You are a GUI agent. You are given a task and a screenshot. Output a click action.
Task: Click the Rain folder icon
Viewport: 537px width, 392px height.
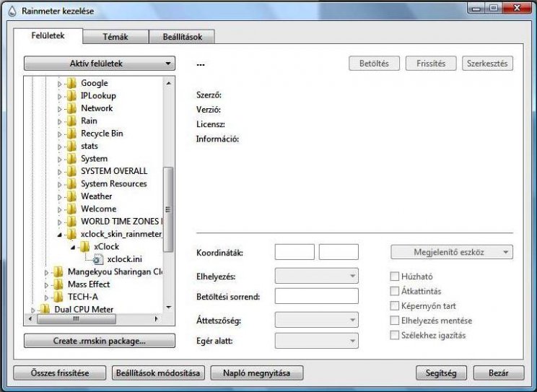pyautogui.click(x=71, y=121)
